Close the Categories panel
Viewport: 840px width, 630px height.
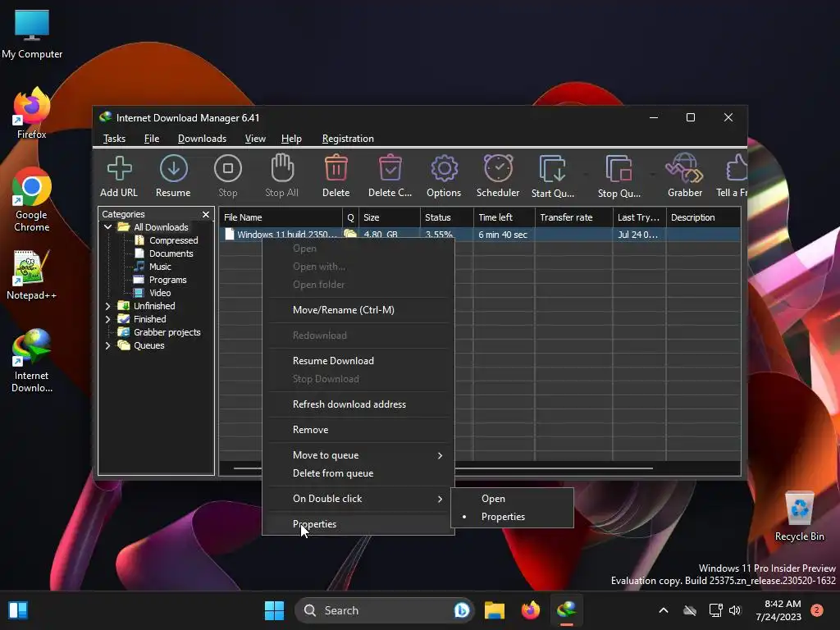pyautogui.click(x=206, y=214)
